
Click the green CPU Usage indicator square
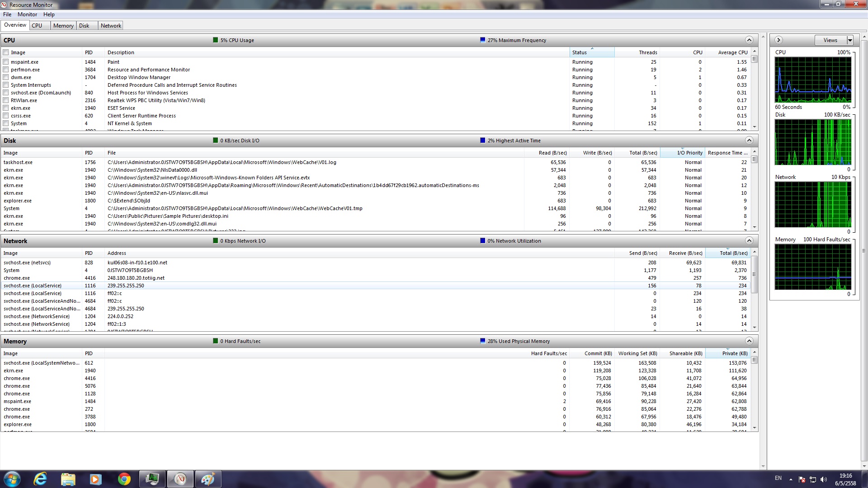click(x=216, y=40)
